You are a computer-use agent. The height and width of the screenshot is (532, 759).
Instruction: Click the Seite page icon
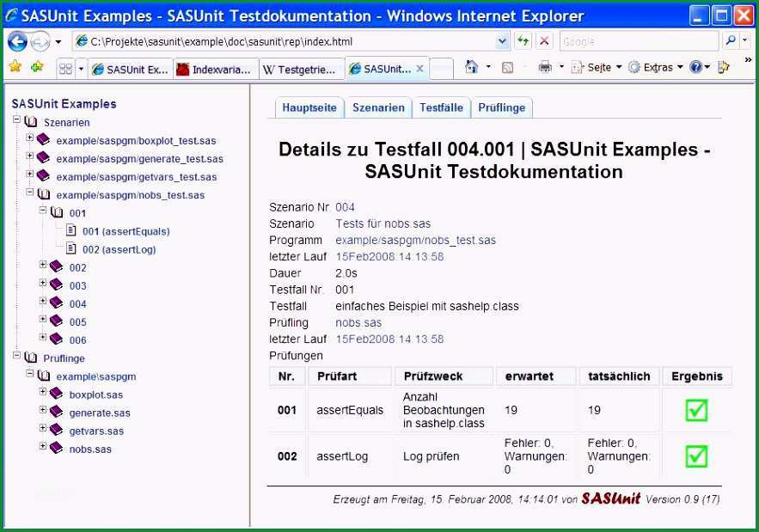pyautogui.click(x=577, y=67)
